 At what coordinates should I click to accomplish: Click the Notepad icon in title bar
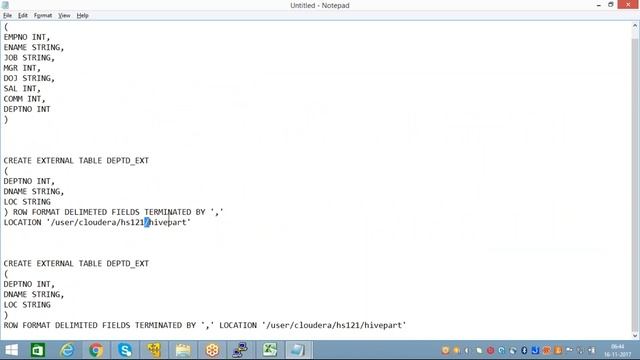point(5,5)
